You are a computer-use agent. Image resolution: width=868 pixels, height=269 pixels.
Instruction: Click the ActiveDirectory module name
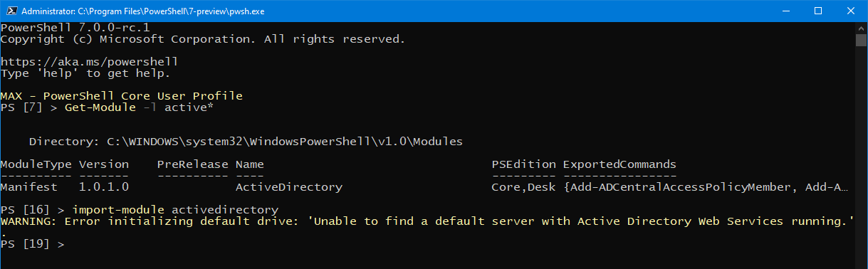click(x=288, y=187)
